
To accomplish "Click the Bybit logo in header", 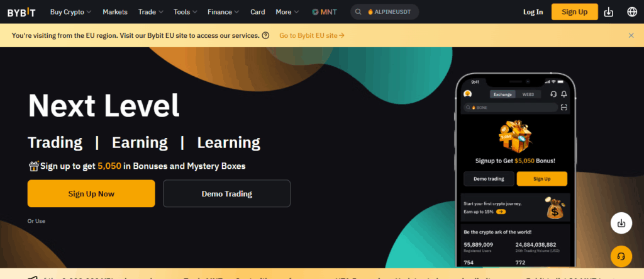I will click(x=21, y=12).
